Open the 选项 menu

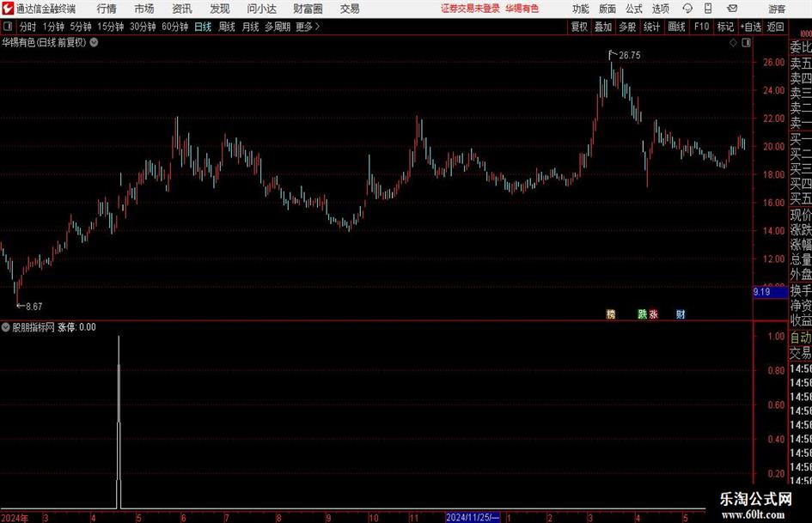tap(660, 9)
